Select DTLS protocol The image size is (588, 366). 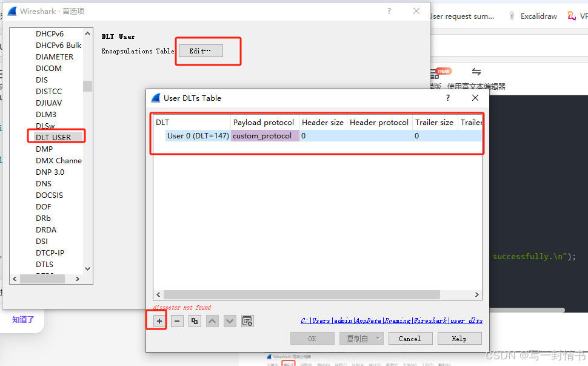pos(45,264)
